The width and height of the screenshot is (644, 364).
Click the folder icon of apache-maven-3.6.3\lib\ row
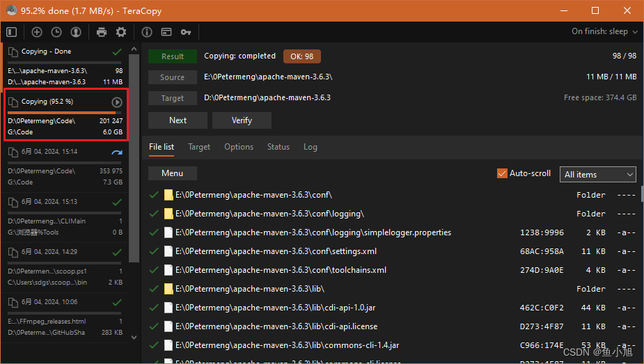(x=168, y=289)
